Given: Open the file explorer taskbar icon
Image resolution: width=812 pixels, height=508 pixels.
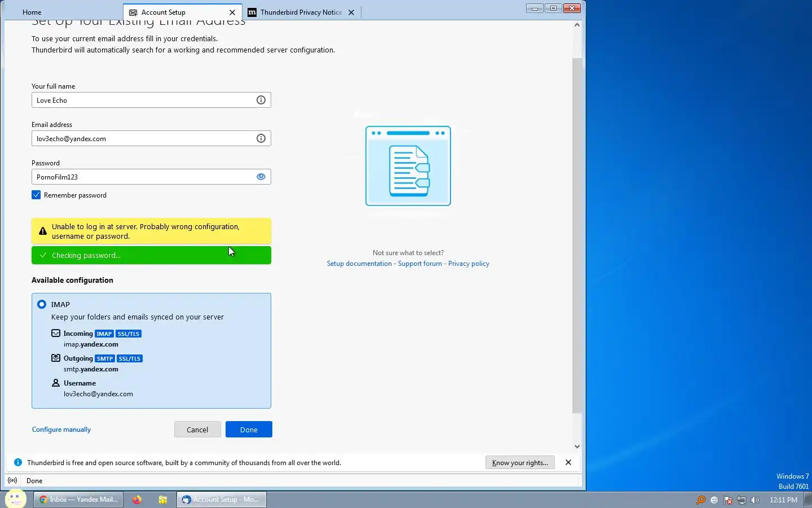Looking at the screenshot, I should tap(163, 500).
